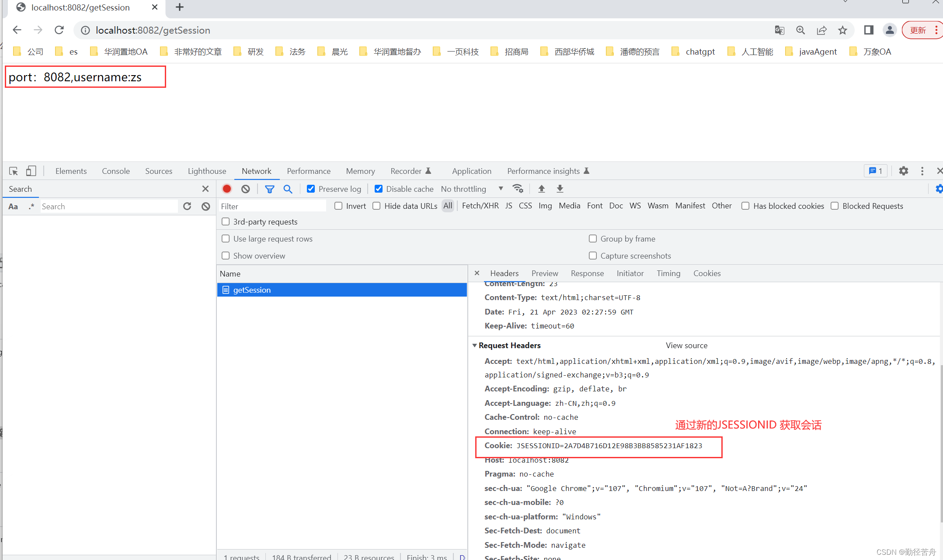Image resolution: width=943 pixels, height=560 pixels.
Task: Click the browser back arrow
Action: click(17, 30)
